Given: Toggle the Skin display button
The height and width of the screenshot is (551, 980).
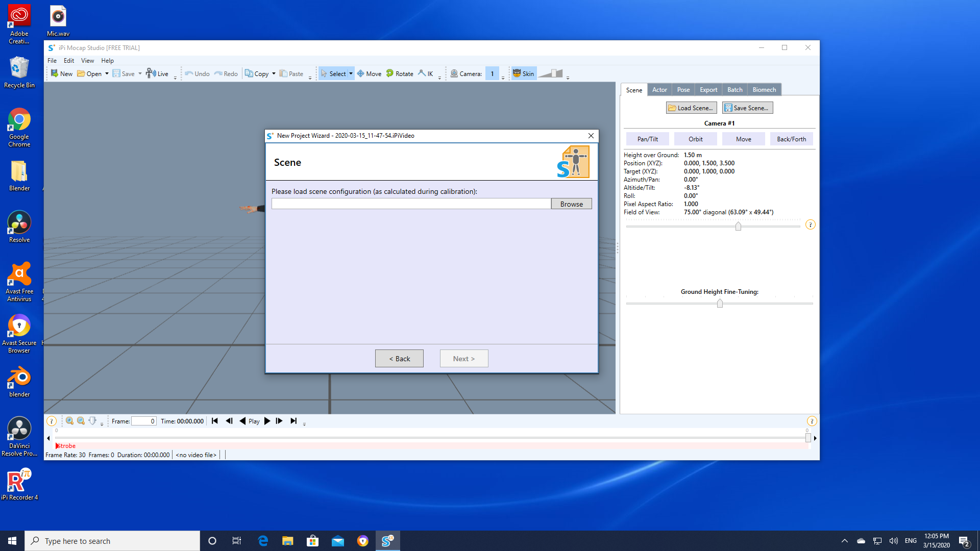Looking at the screenshot, I should 524,73.
